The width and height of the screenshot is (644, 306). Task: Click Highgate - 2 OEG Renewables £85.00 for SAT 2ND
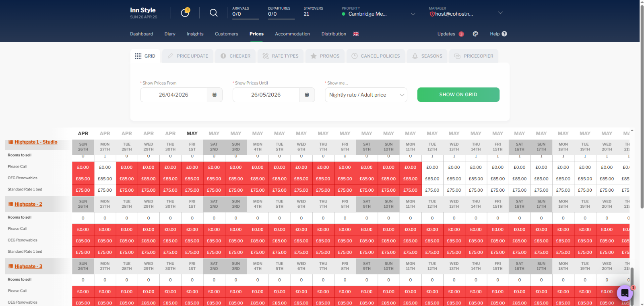pyautogui.click(x=214, y=241)
